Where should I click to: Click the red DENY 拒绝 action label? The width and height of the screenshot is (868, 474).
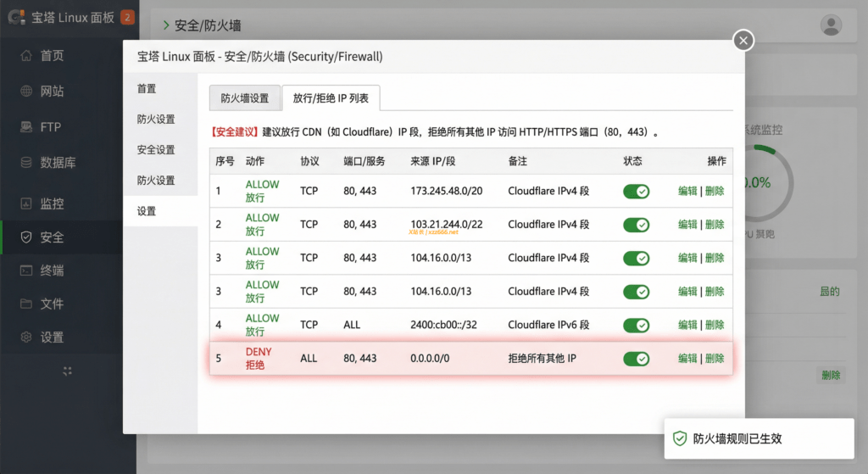coord(259,359)
